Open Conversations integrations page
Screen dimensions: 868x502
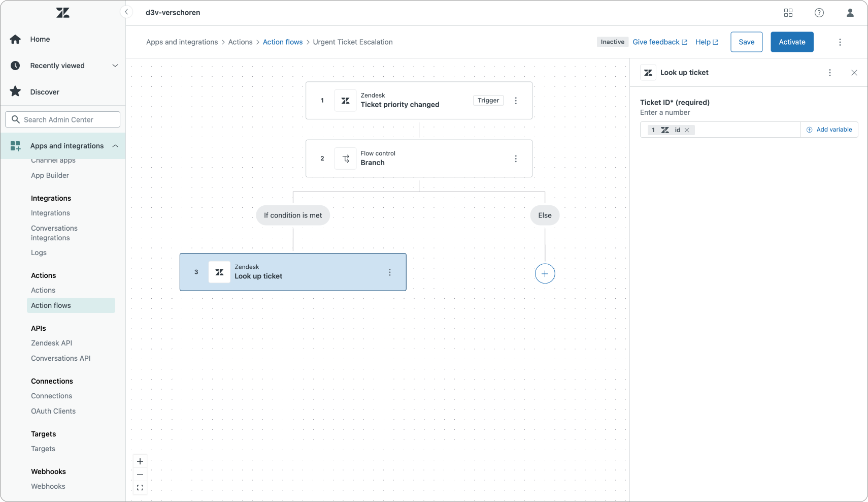(54, 233)
